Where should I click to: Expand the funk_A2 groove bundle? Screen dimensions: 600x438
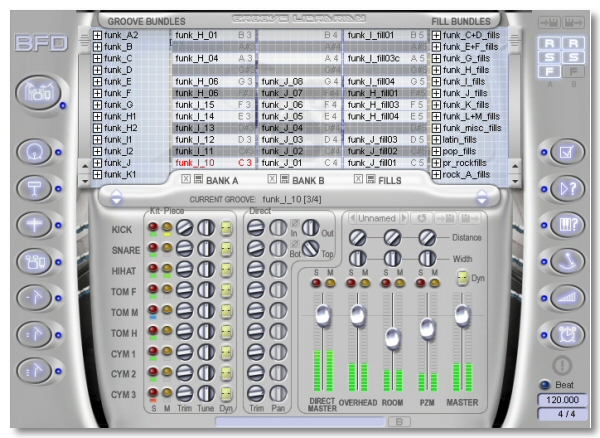[97, 35]
